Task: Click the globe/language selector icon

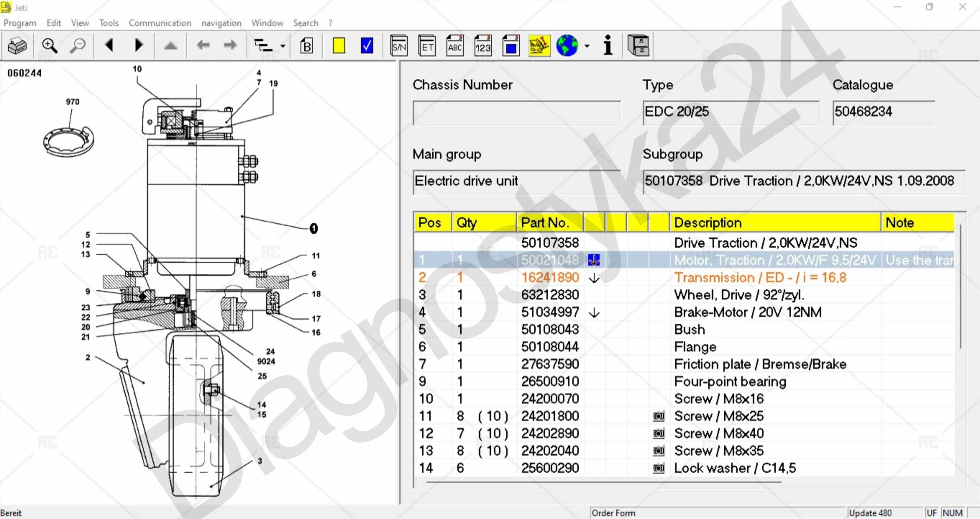Action: pyautogui.click(x=570, y=45)
